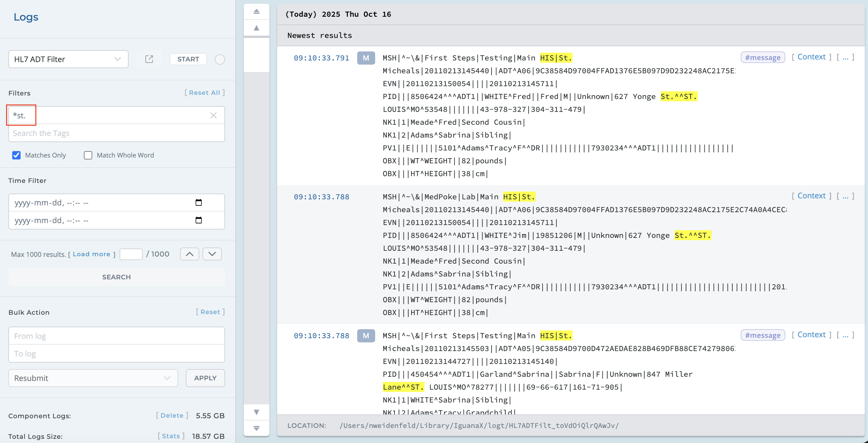Go to next result chevron down
Image resolution: width=868 pixels, height=443 pixels.
click(x=212, y=254)
